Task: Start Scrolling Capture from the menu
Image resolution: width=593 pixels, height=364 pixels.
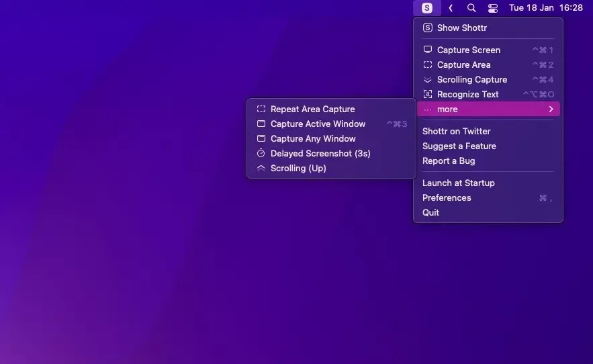Action: (x=488, y=79)
